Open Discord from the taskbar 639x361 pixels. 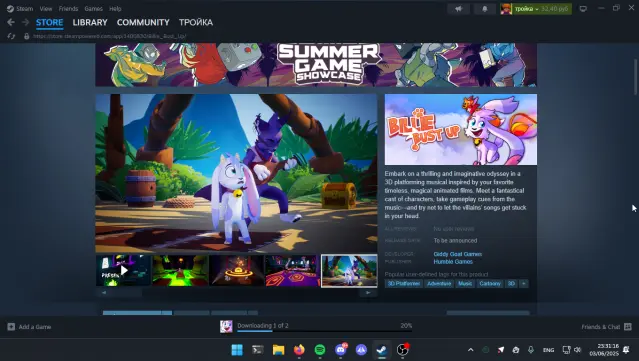[341, 350]
